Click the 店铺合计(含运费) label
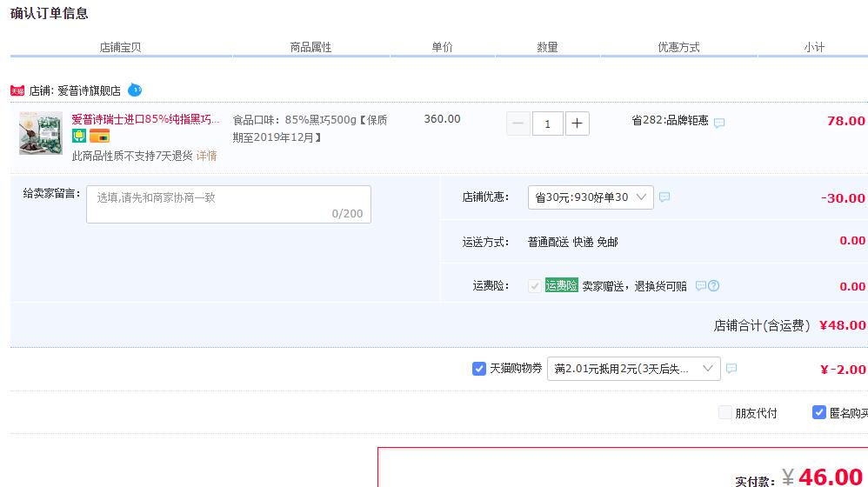This screenshot has height=487, width=868. click(x=762, y=325)
